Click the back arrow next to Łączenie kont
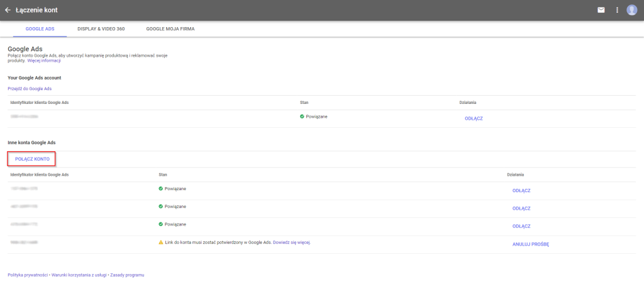Screen dimensions: 644x308 8,10
